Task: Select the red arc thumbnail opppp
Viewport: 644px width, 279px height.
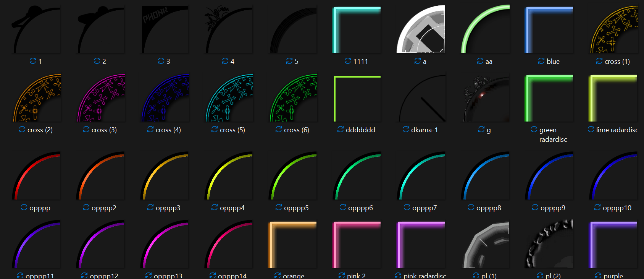Action: click(36, 176)
